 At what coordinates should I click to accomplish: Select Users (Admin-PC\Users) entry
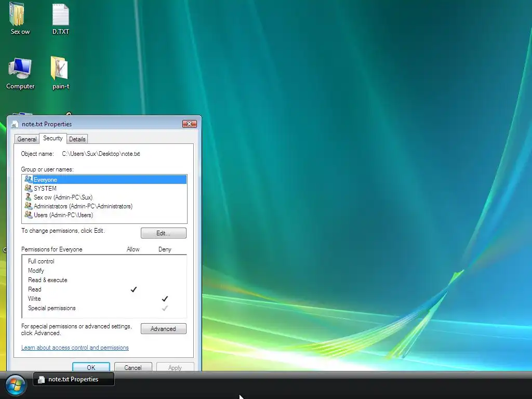(104, 215)
